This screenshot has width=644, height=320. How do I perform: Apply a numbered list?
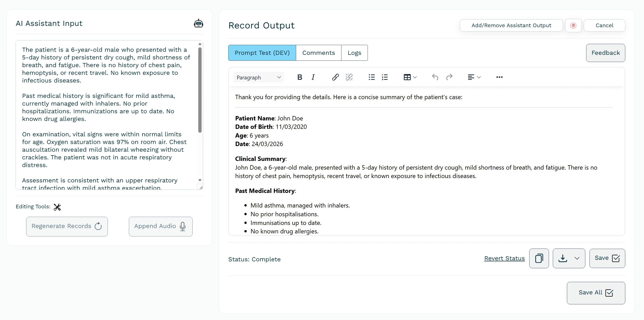385,77
